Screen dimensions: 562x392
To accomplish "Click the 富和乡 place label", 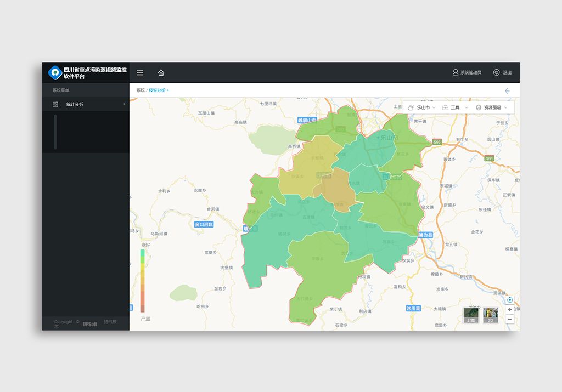I will point(400,287).
